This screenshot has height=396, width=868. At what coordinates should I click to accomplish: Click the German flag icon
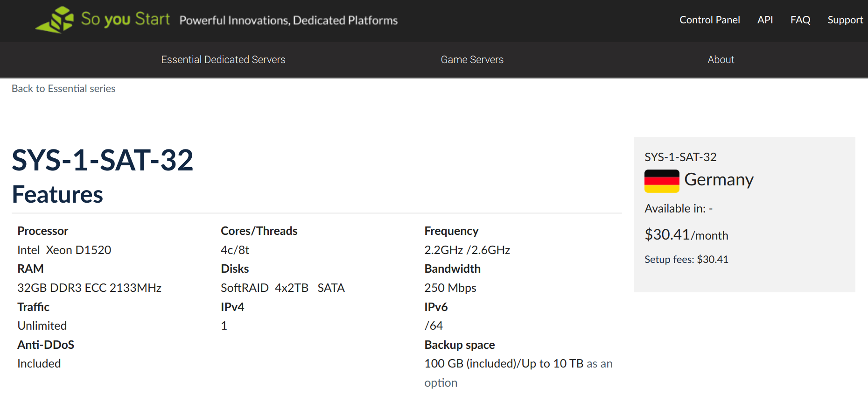pyautogui.click(x=662, y=181)
